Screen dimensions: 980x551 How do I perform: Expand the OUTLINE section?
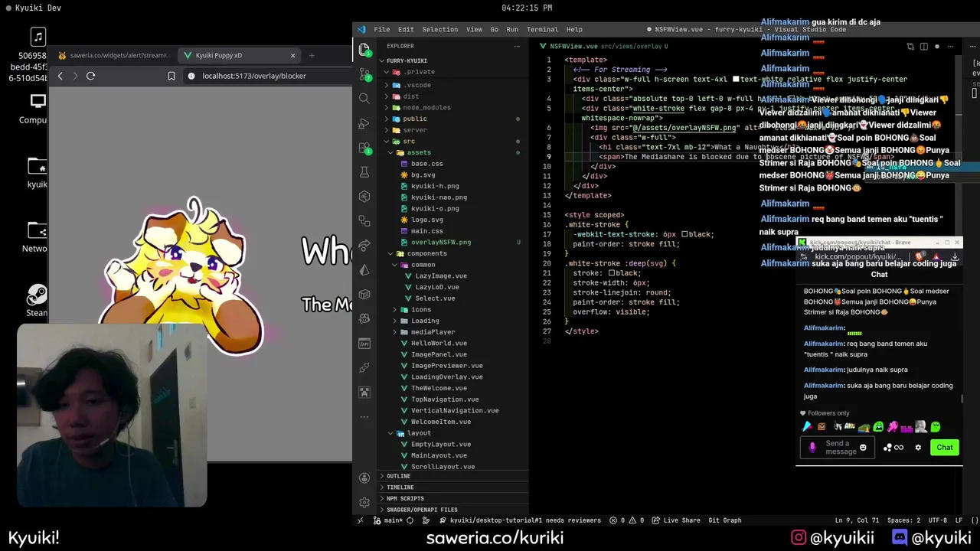click(x=398, y=476)
